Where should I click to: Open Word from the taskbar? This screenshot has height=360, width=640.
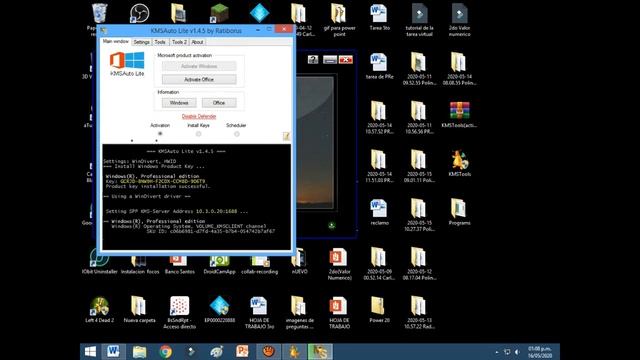click(x=113, y=351)
